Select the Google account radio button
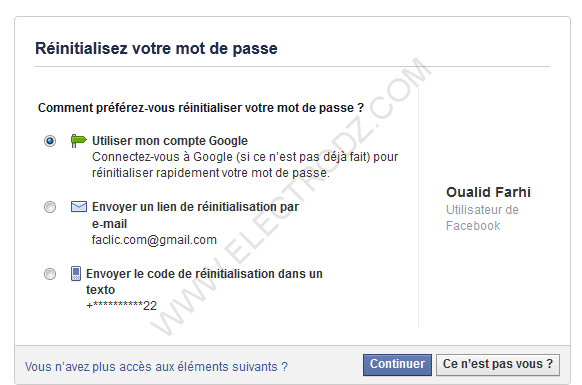Image resolution: width=582 pixels, height=385 pixels. coord(50,141)
